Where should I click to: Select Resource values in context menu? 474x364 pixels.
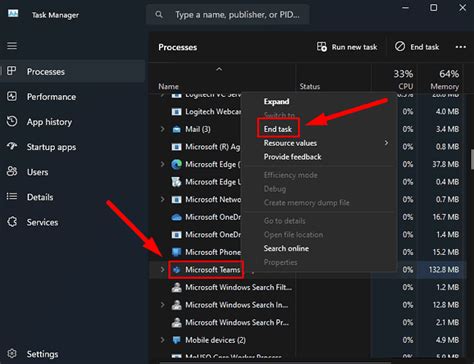(290, 143)
